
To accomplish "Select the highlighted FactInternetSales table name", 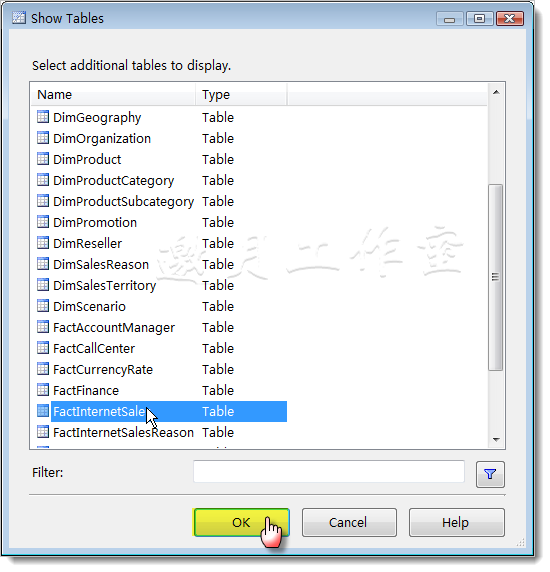I will tap(100, 411).
